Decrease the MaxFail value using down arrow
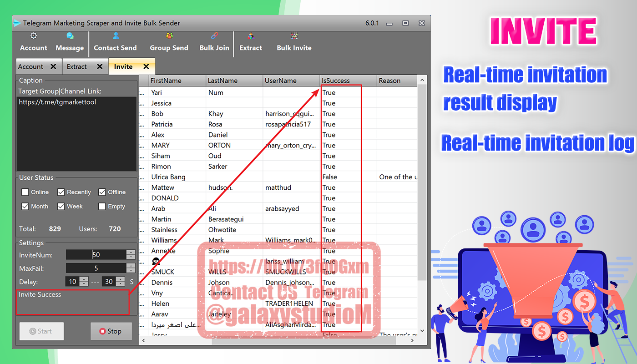This screenshot has width=637, height=364. tap(131, 271)
